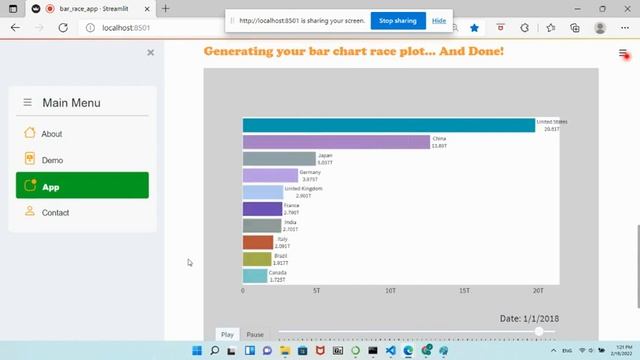Close the bar_race_app Streamlit tab
Viewport: 640px width, 360px height.
(x=147, y=9)
